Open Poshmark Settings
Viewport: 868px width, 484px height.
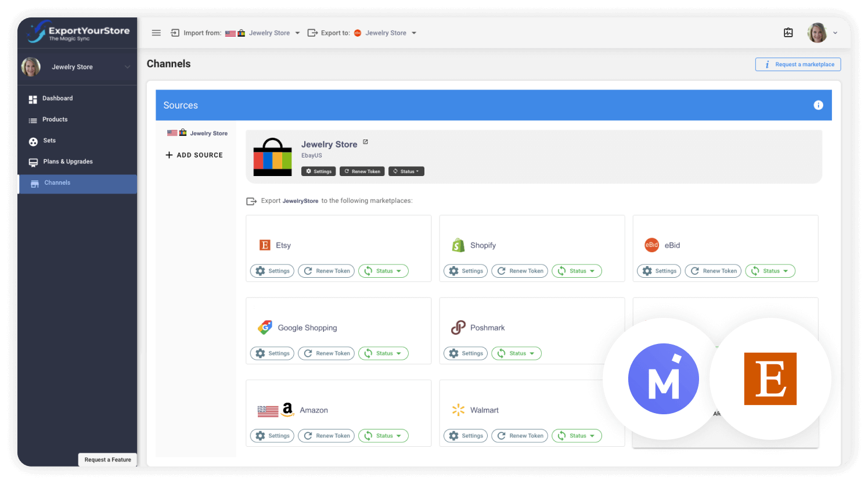click(466, 353)
